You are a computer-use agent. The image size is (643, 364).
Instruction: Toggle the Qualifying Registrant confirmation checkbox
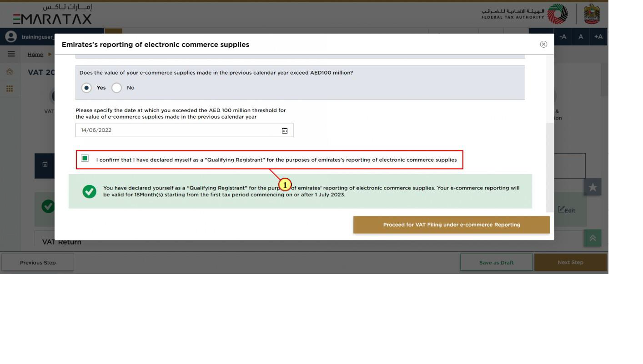tap(85, 158)
